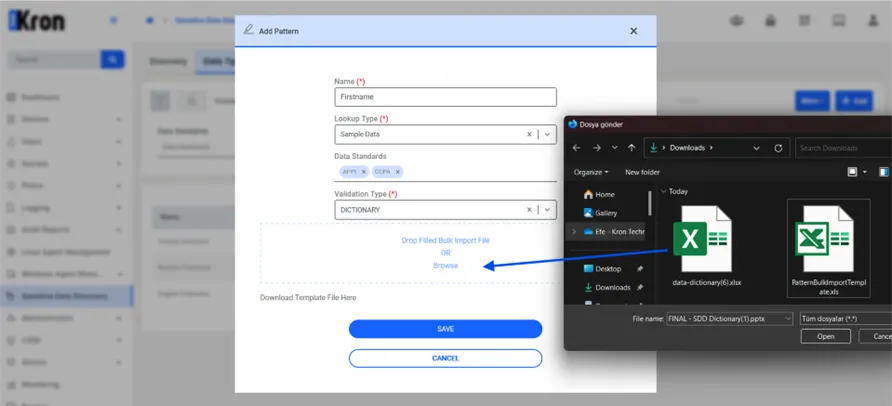Image resolution: width=892 pixels, height=406 pixels.
Task: Remove the APPI data standard chip
Action: (x=364, y=172)
